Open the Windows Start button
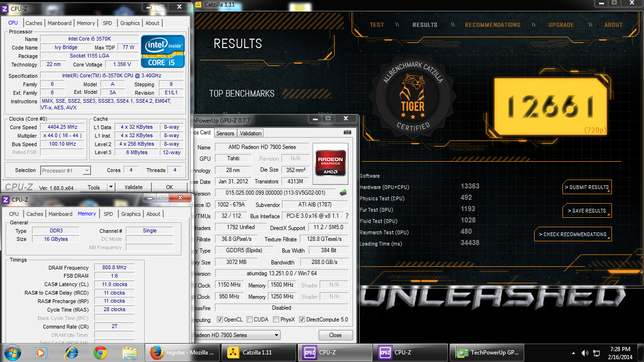The width and height of the screenshot is (644, 362). click(12, 353)
